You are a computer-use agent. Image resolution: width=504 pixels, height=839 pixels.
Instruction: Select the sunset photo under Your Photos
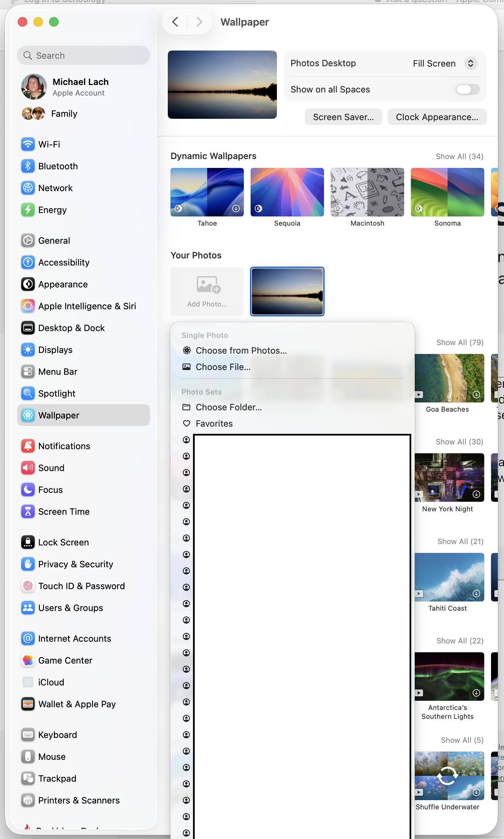pos(287,291)
